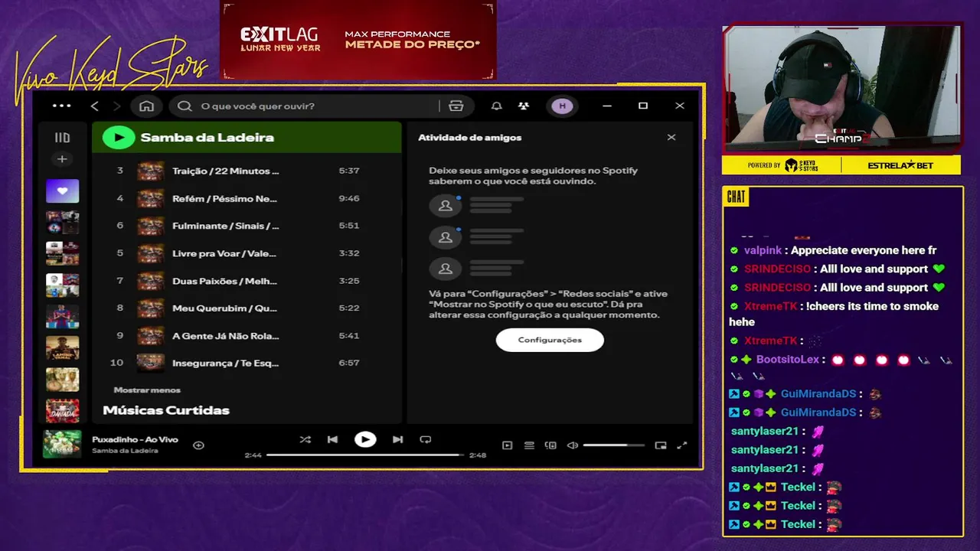Go back with the left arrow
Viewport: 980px width, 551px height.
(x=95, y=106)
